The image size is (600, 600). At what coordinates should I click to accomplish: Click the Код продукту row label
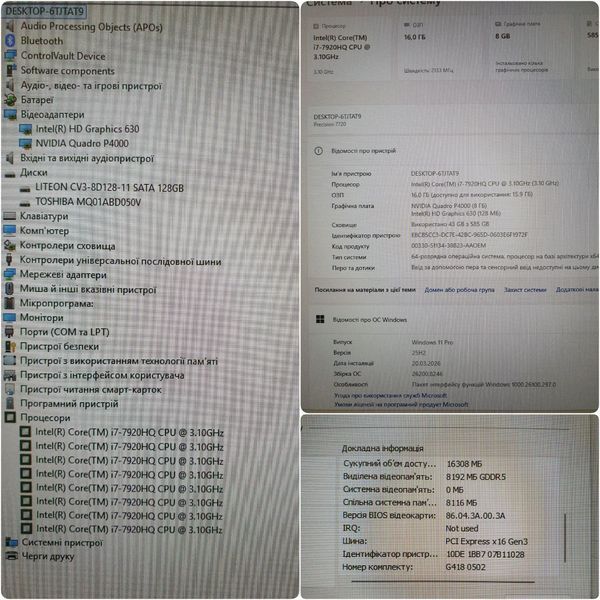click(350, 246)
